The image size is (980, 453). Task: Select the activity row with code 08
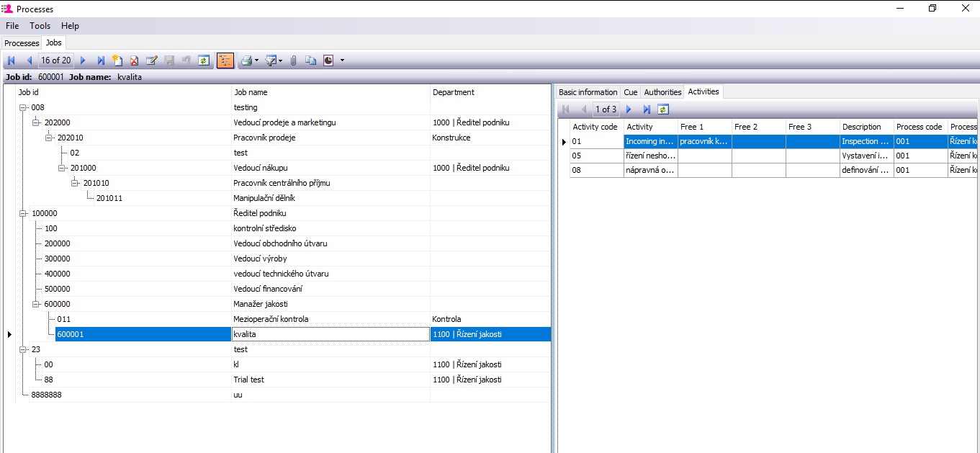[774, 170]
